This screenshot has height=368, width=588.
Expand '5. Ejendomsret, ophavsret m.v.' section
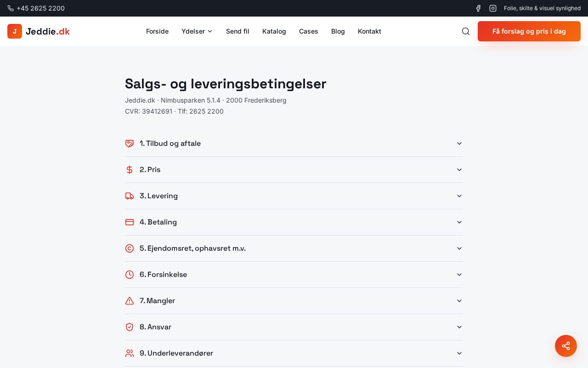pos(459,248)
